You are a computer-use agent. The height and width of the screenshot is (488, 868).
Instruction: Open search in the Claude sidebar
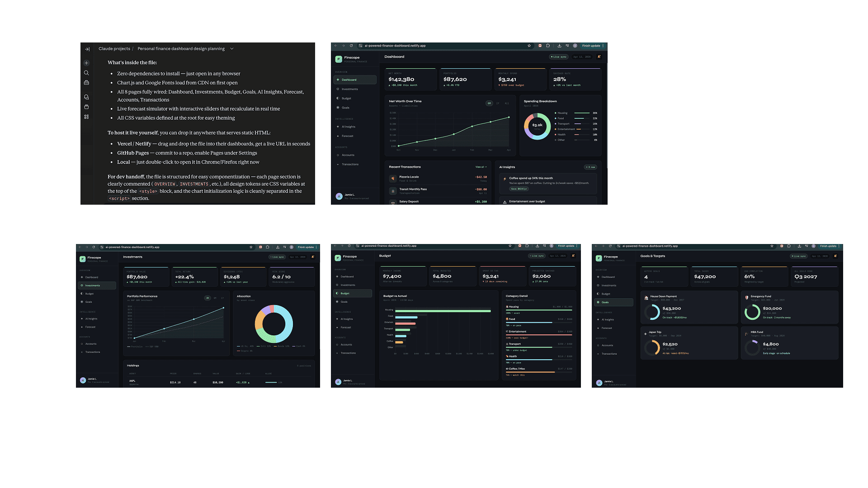click(x=86, y=73)
